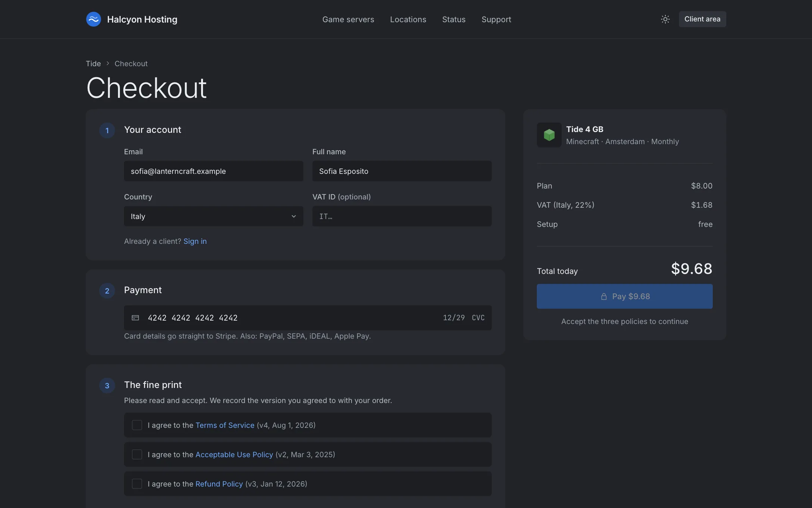The width and height of the screenshot is (812, 508).
Task: Open the Terms of Service link
Action: (225, 425)
